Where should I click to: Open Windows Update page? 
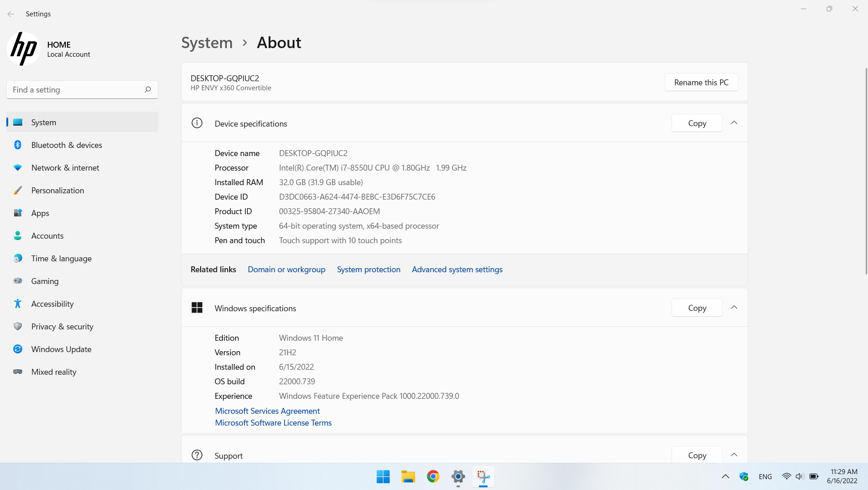tap(83, 349)
